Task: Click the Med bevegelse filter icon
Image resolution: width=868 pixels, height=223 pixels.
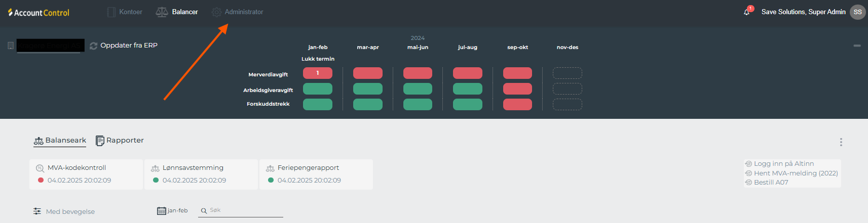Action: coord(37,211)
